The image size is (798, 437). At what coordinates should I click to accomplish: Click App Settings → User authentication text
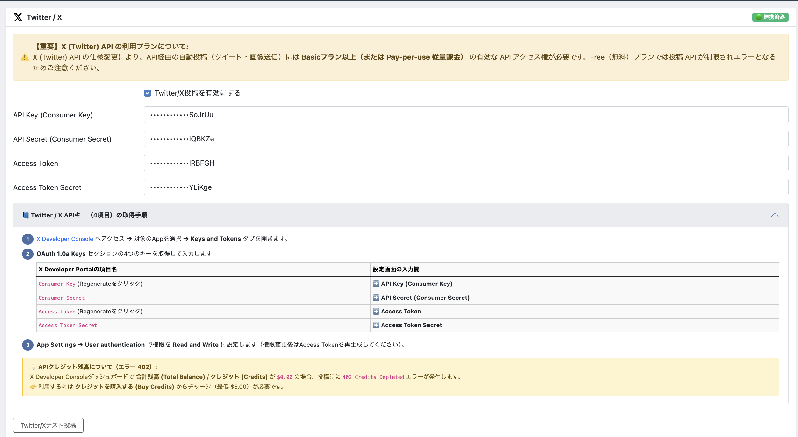[x=91, y=345]
